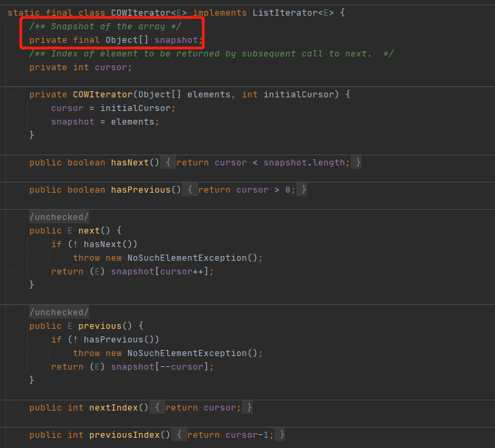Click the closing brace of the constructor
Viewport: 495px width, 448px height.
click(31, 135)
